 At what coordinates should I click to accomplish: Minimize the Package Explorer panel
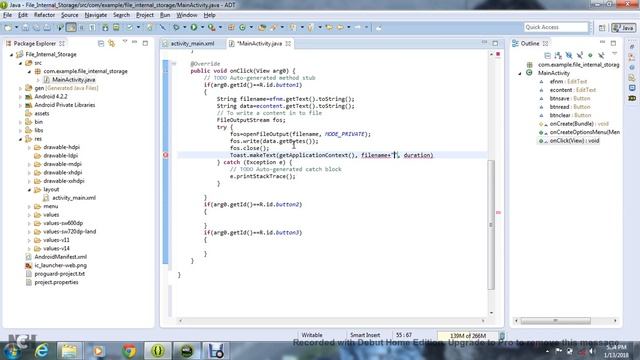coord(134,42)
